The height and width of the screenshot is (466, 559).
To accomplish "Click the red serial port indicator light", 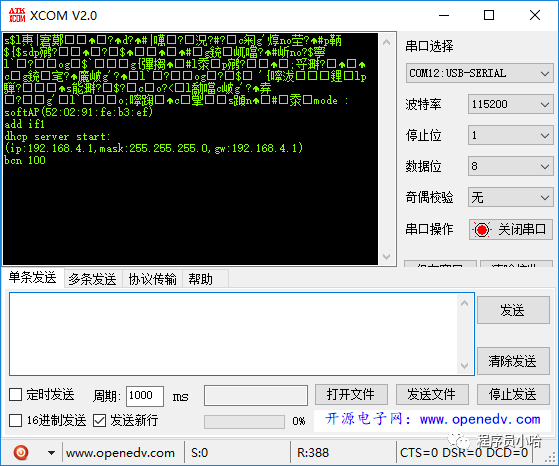I will pos(482,229).
